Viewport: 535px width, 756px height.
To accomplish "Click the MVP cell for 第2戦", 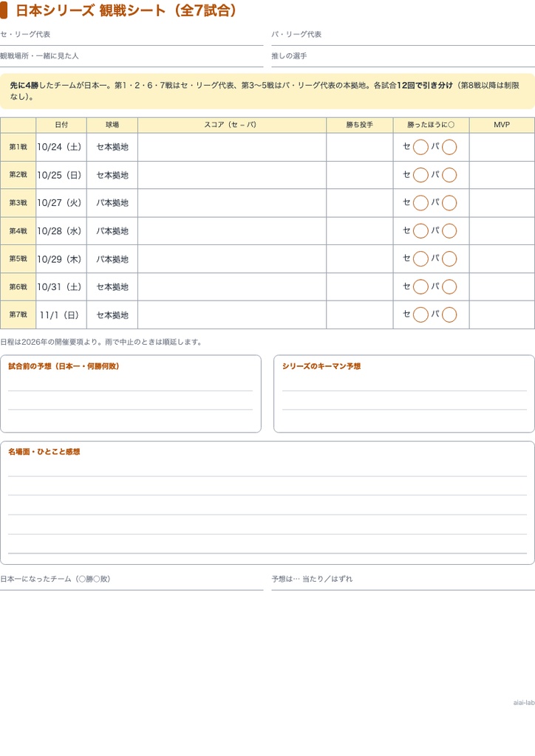I will [x=502, y=175].
